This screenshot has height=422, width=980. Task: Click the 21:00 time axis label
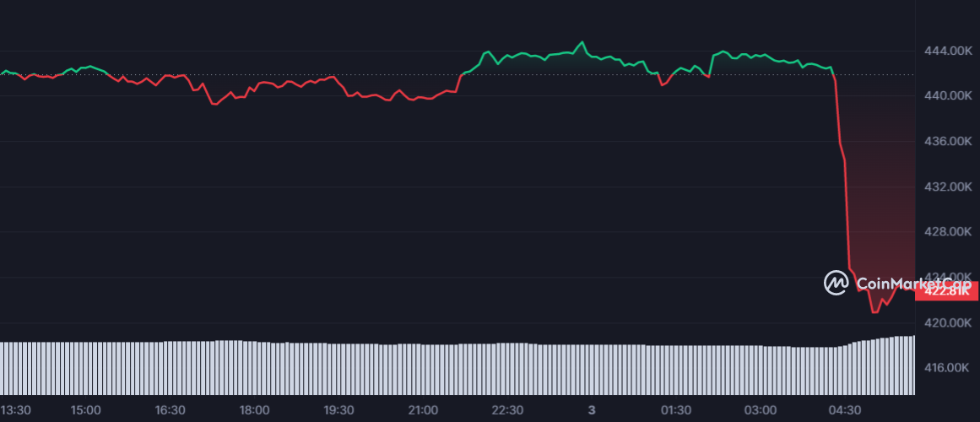[x=423, y=410]
